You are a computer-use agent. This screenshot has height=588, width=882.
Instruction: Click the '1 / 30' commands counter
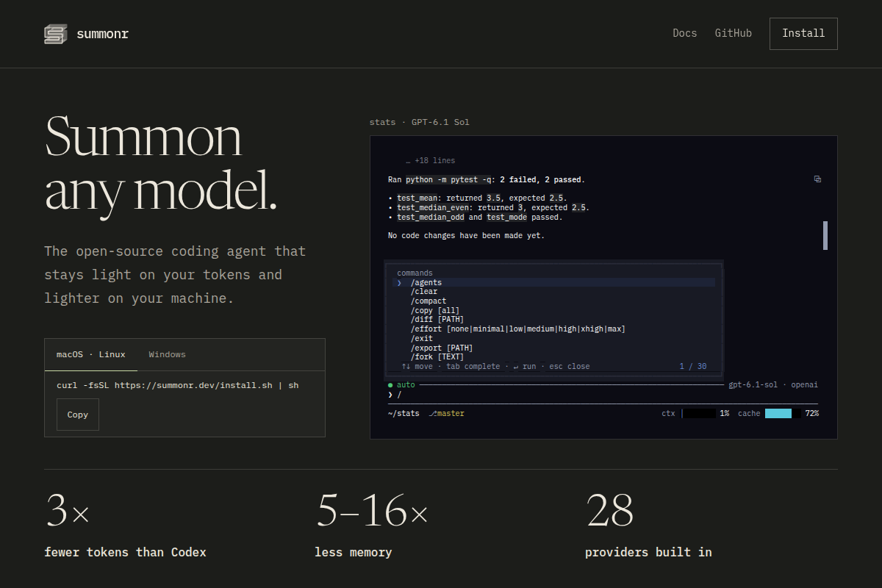coord(693,367)
